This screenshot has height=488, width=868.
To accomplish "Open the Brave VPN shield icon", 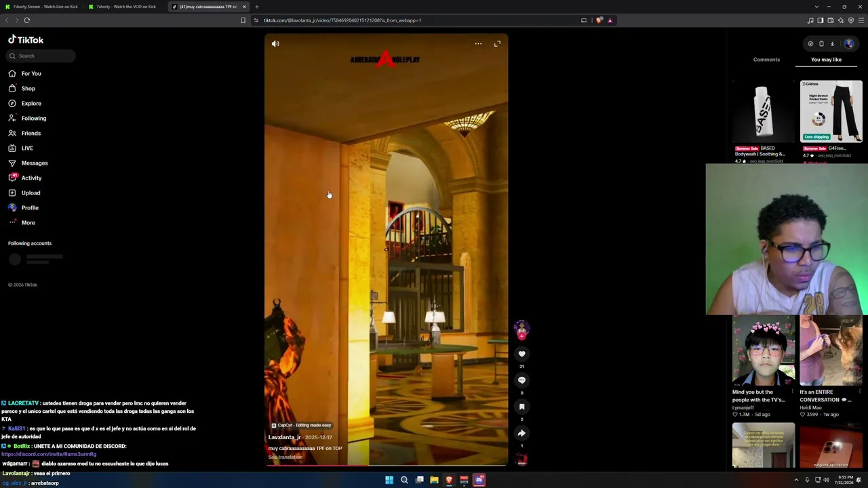I will point(851,20).
